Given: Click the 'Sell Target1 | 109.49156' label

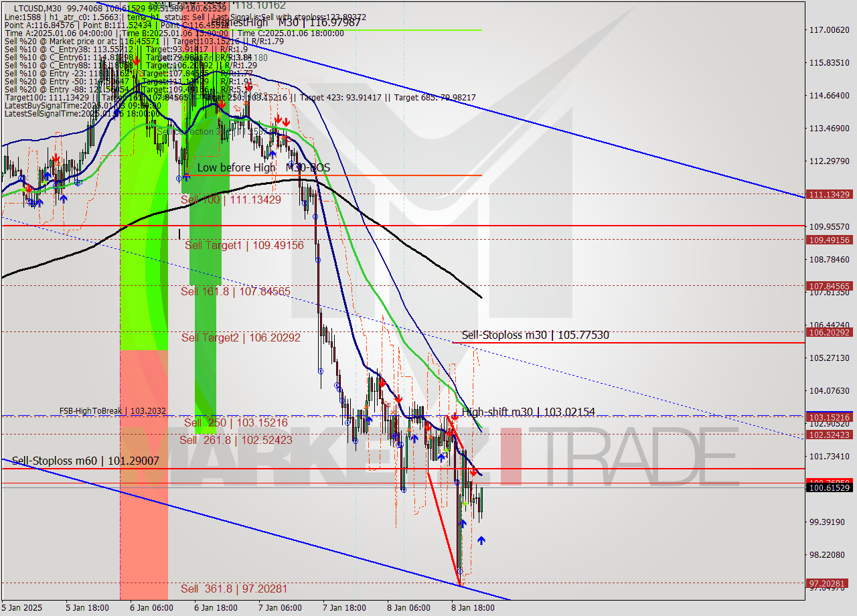Looking at the screenshot, I should point(244,245).
